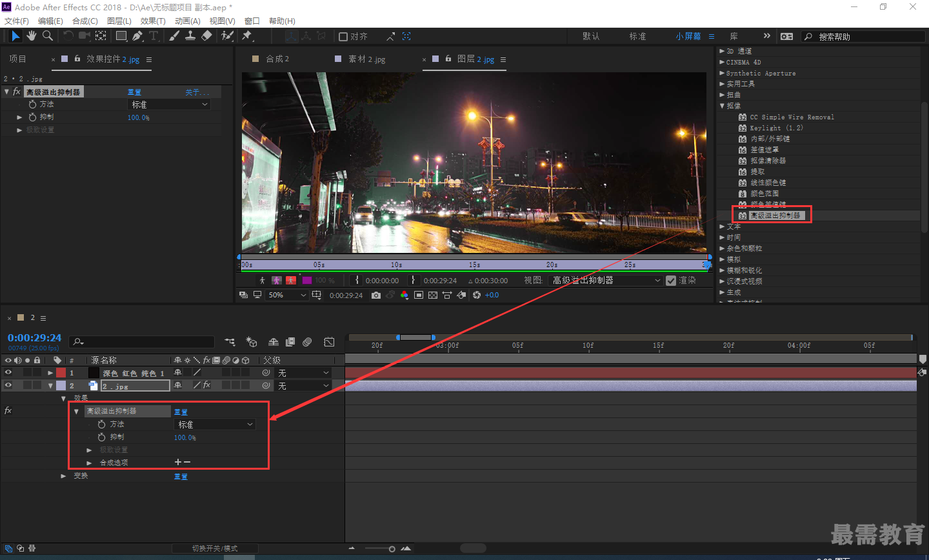Click the timeline zoom slider handle
Viewport: 929px width, 560px height.
point(392,549)
